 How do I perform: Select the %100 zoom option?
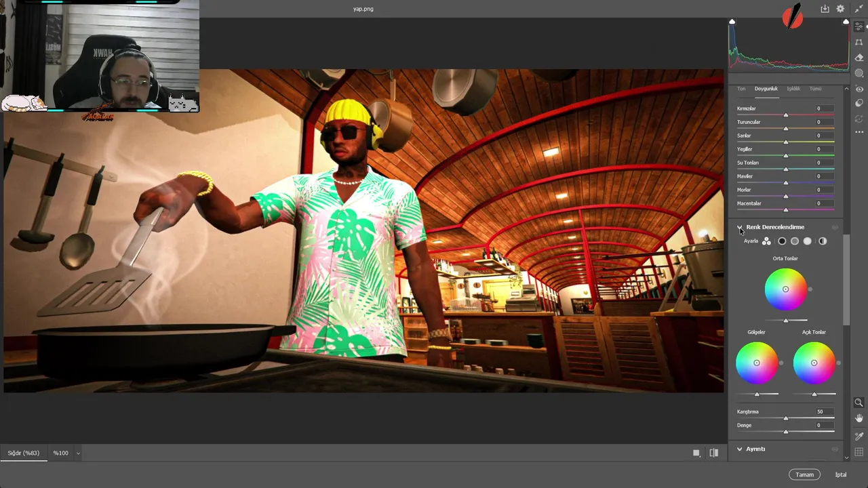[61, 453]
